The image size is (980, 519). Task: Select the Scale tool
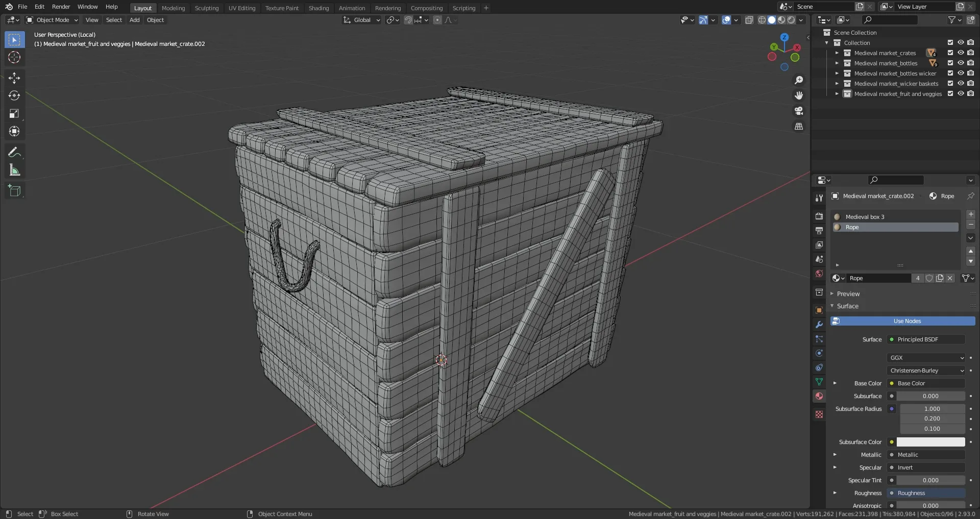14,113
